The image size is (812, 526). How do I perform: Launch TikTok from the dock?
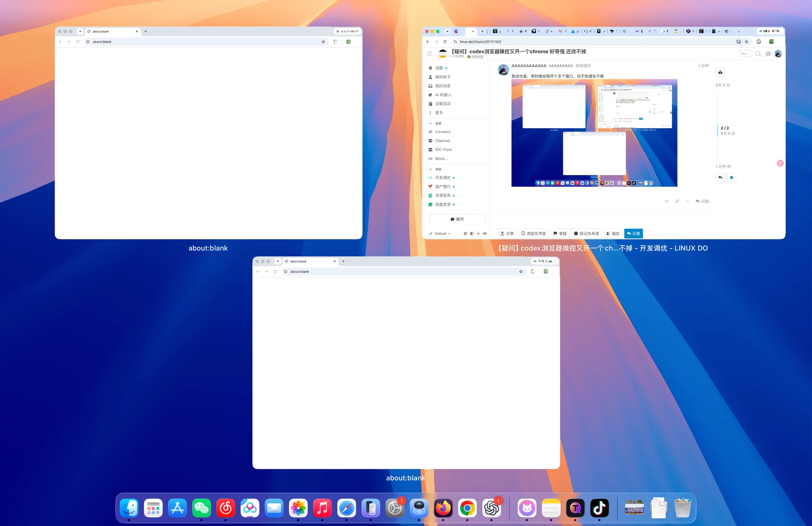pos(599,508)
